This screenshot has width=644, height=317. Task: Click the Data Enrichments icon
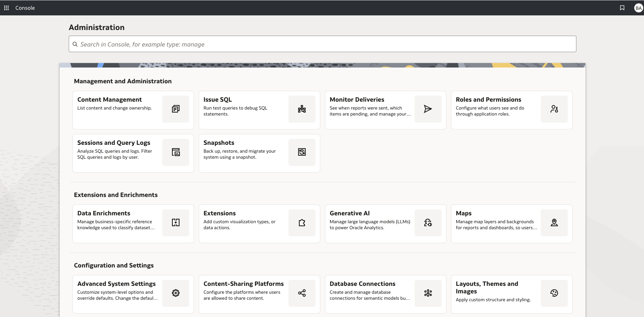(x=176, y=223)
